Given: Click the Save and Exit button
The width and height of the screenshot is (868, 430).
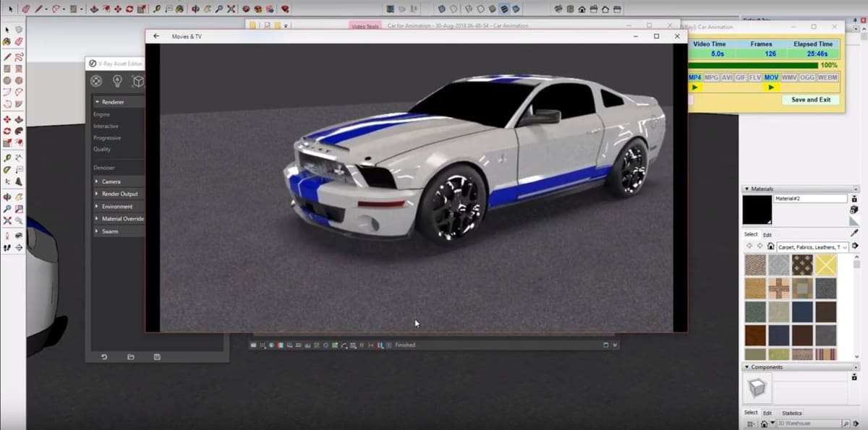Looking at the screenshot, I should pos(810,100).
